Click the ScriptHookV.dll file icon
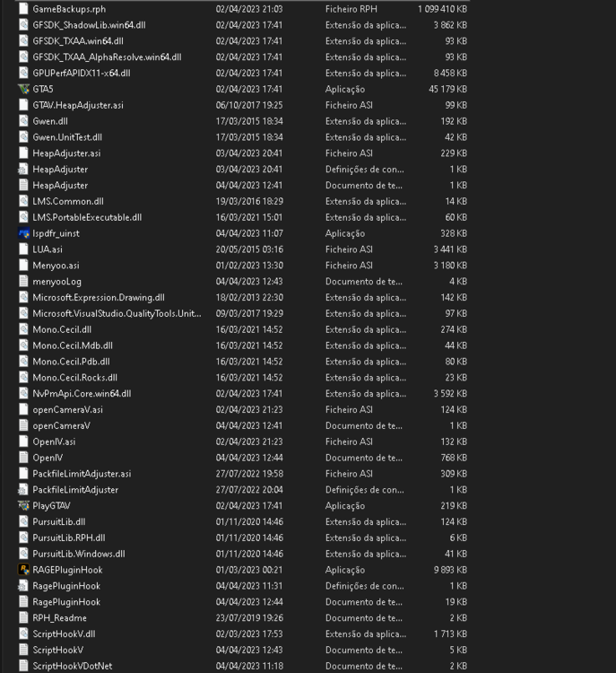Screen dimensions: 616x673 23,634
